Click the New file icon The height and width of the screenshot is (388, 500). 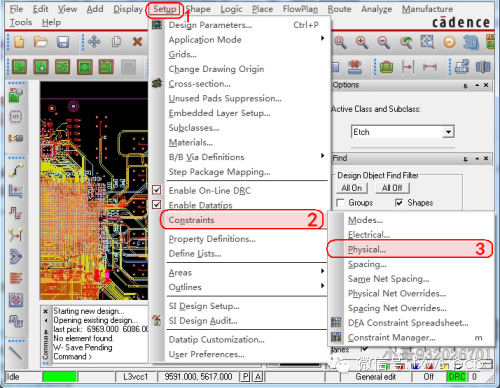click(19, 42)
